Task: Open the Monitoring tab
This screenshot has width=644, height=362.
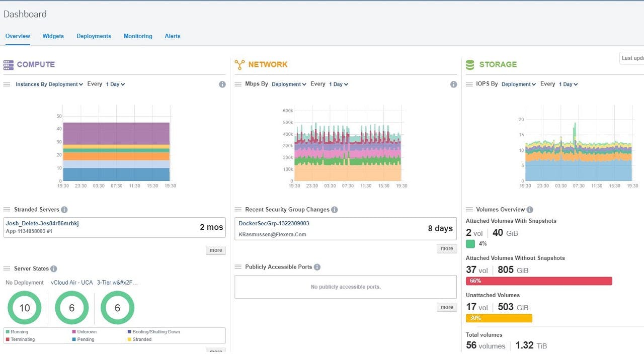Action: click(x=138, y=36)
